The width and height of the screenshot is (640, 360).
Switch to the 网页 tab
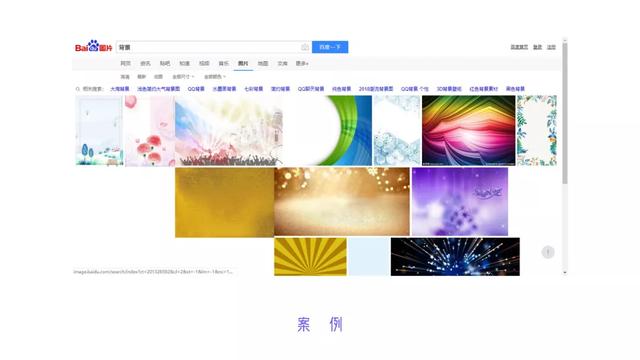(x=125, y=64)
